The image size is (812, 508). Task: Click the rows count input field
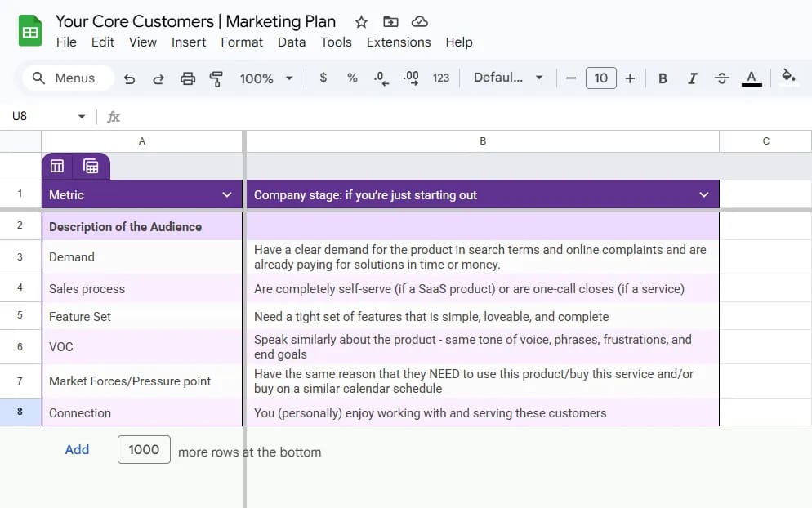tap(144, 450)
